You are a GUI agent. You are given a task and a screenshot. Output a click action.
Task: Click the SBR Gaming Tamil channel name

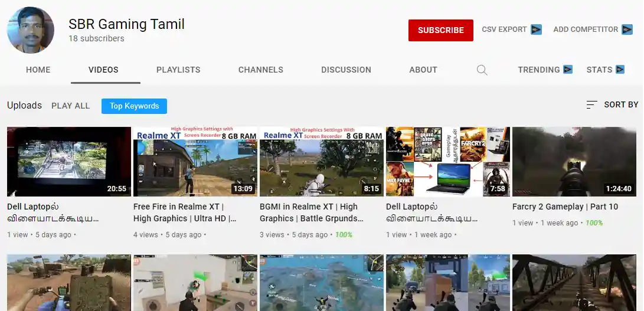coord(126,24)
